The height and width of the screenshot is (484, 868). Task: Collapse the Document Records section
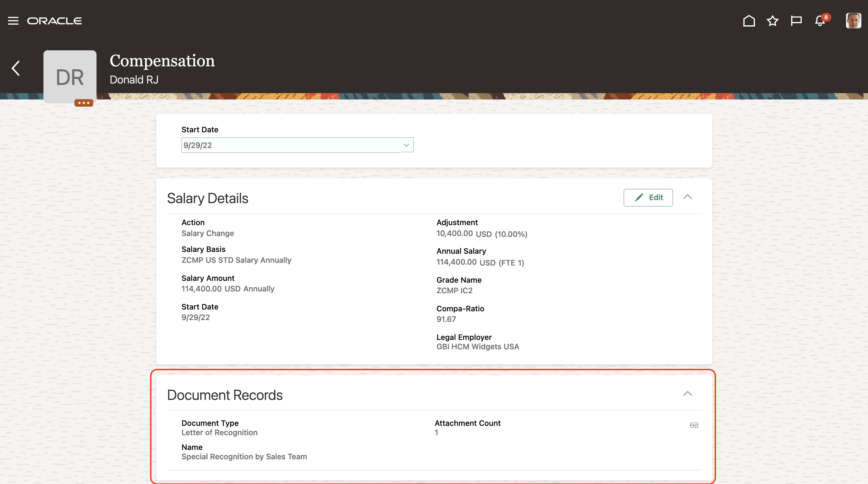tap(687, 394)
